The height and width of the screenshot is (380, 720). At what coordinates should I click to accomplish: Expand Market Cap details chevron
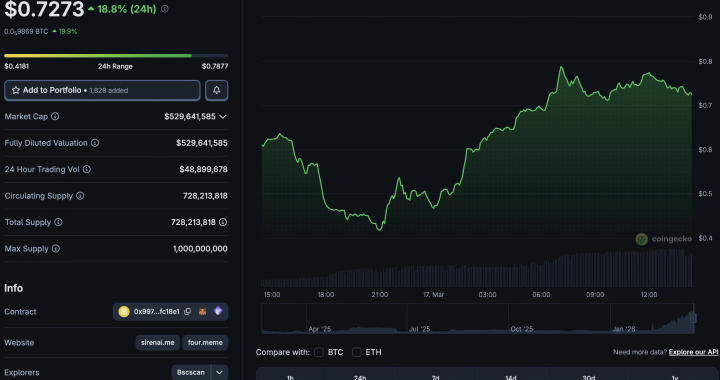point(223,117)
